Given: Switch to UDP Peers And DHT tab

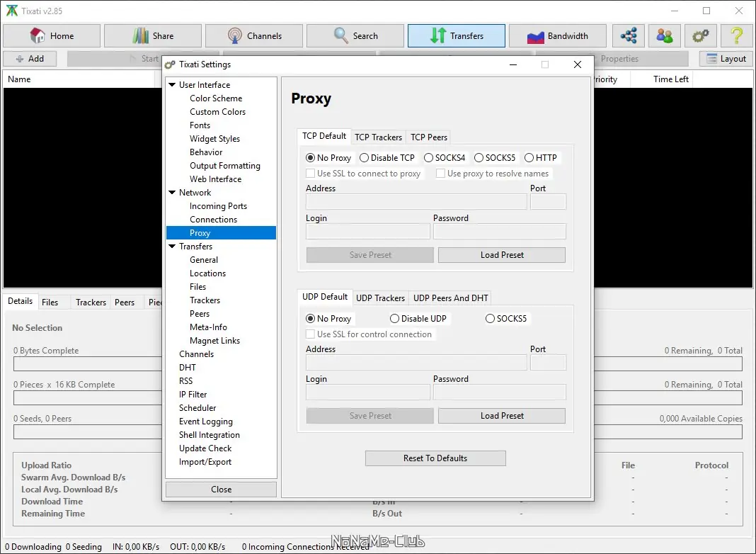Looking at the screenshot, I should coord(451,298).
